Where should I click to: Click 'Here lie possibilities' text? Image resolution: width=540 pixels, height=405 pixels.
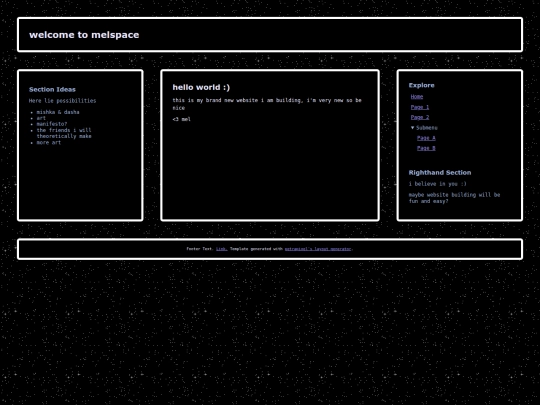[62, 101]
